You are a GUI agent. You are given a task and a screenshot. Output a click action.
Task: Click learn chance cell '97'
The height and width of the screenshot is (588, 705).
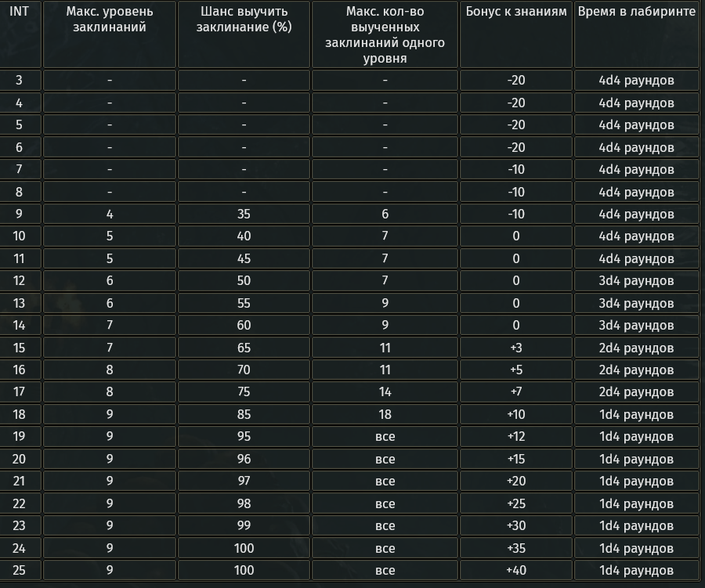pyautogui.click(x=244, y=481)
